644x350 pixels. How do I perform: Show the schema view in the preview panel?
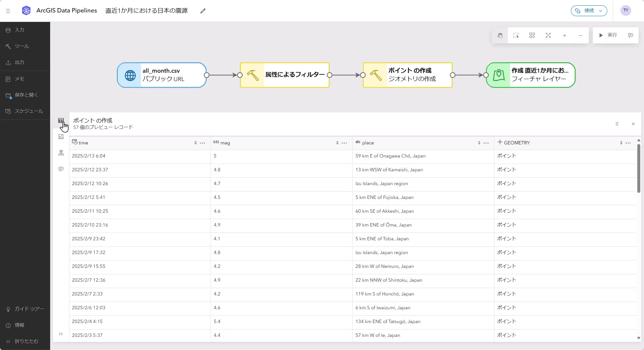(61, 153)
